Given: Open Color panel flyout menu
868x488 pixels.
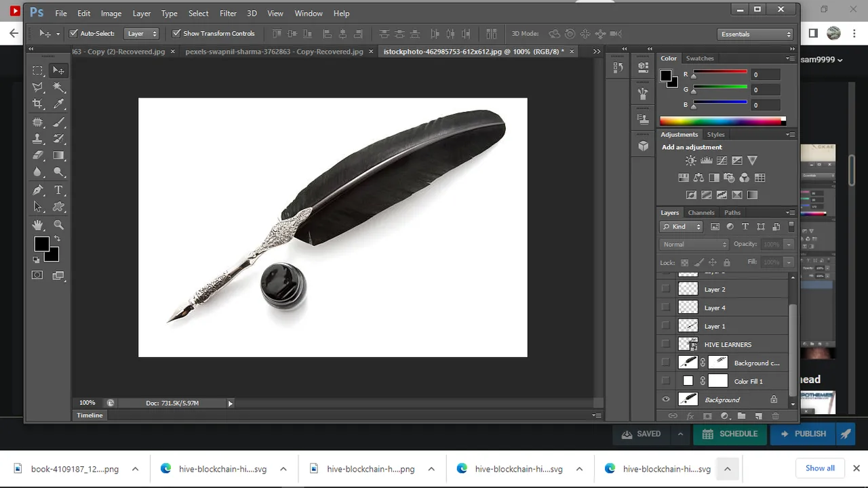Looking at the screenshot, I should click(790, 58).
